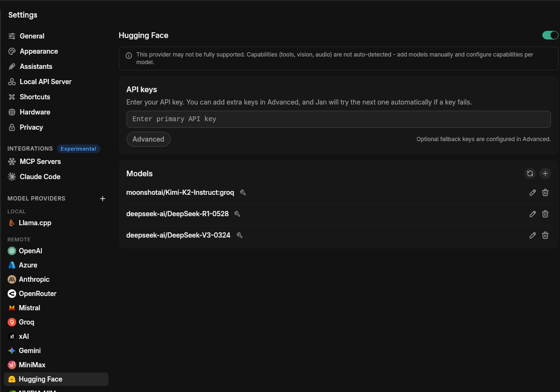The width and height of the screenshot is (560, 392).
Task: Click the Privacy lock icon
Action: (x=12, y=127)
